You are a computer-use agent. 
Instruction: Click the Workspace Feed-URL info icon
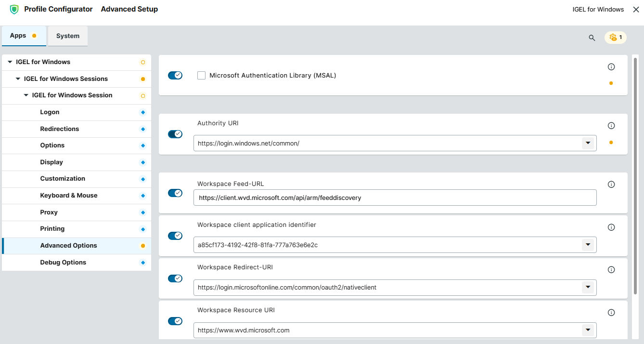pos(611,184)
